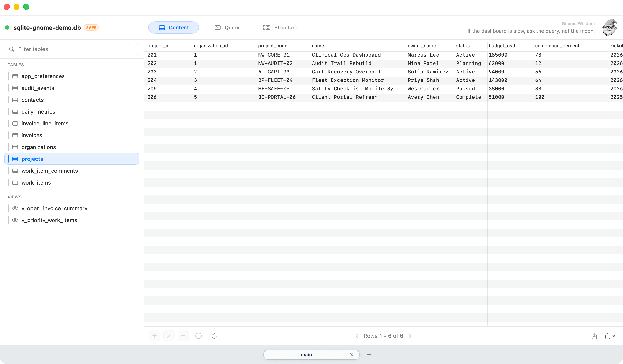Close the main connection tab
Screen dimensions: 623x364
click(352, 355)
